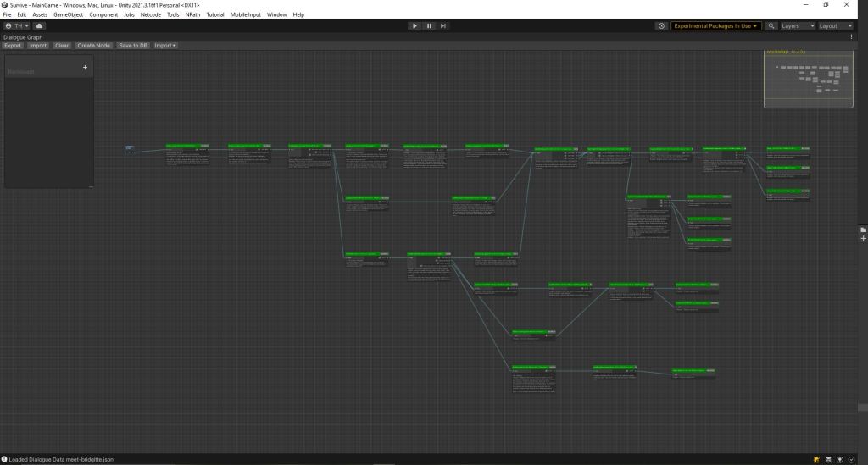Select the small Start node at graph's left
868x465 pixels.
[129, 149]
